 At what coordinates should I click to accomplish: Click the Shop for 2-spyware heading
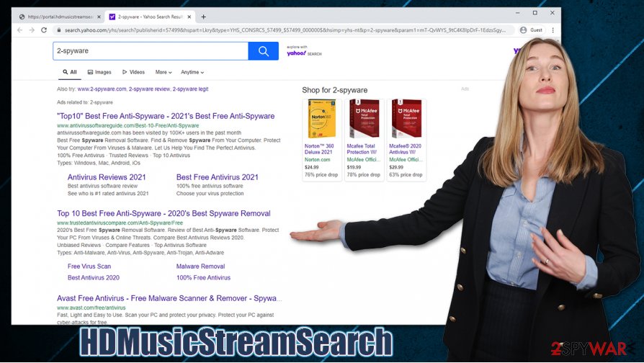335,90
